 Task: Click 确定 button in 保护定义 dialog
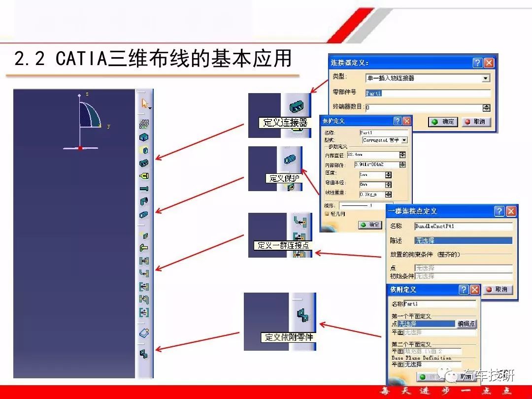coord(370,225)
